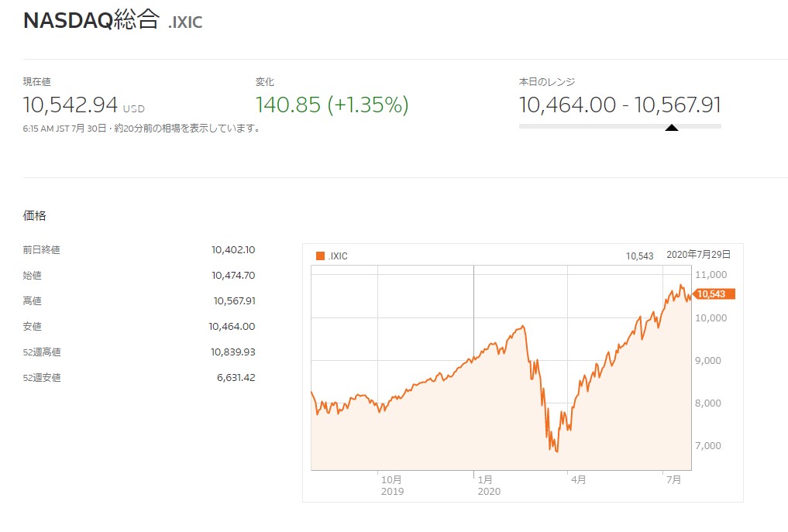Select the .IXIC ticker symbol in the title

(x=185, y=22)
